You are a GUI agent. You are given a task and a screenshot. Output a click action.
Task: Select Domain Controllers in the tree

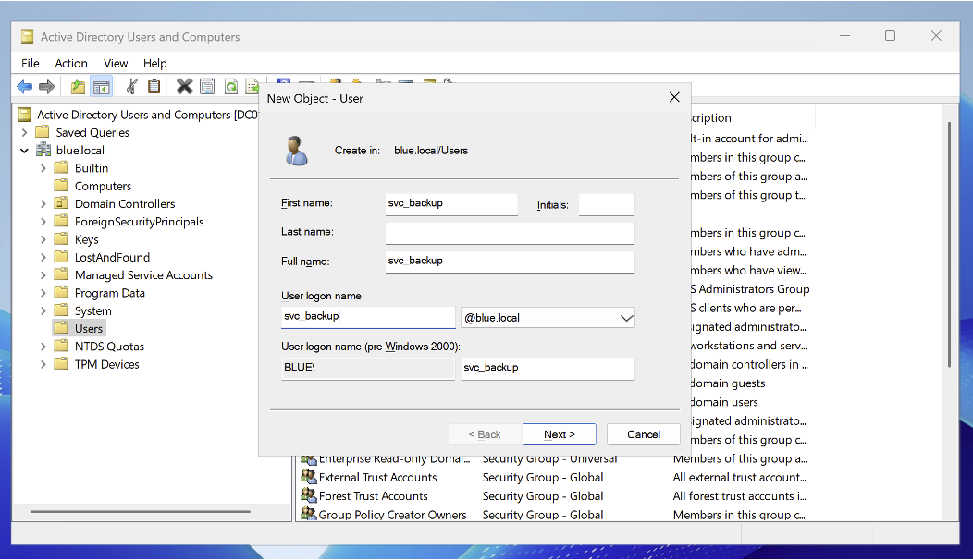tap(125, 204)
